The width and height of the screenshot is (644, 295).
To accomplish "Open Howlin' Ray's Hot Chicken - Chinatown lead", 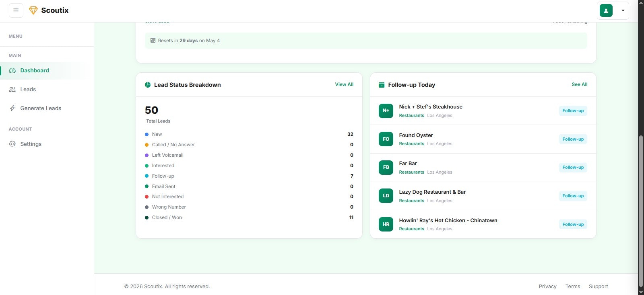I will coord(448,220).
